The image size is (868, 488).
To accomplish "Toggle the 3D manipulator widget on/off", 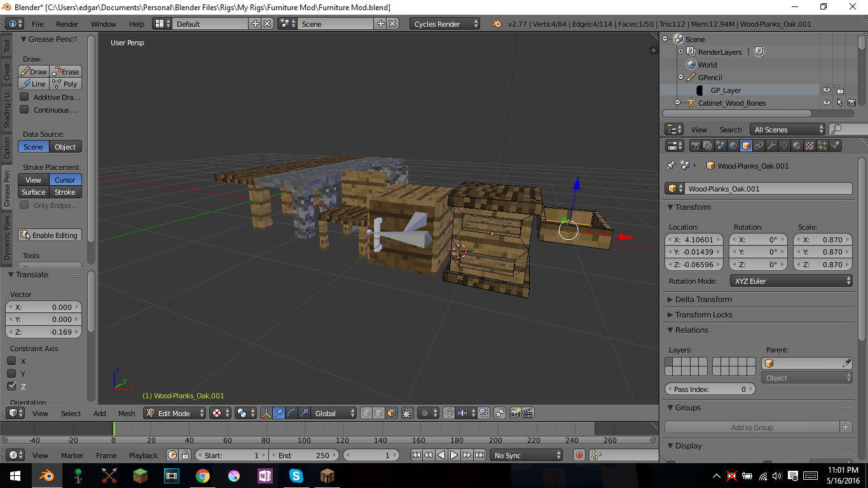I will 266,413.
